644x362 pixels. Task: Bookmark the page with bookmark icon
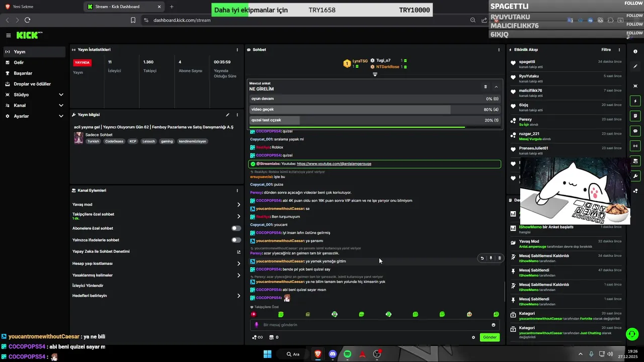[x=133, y=20]
